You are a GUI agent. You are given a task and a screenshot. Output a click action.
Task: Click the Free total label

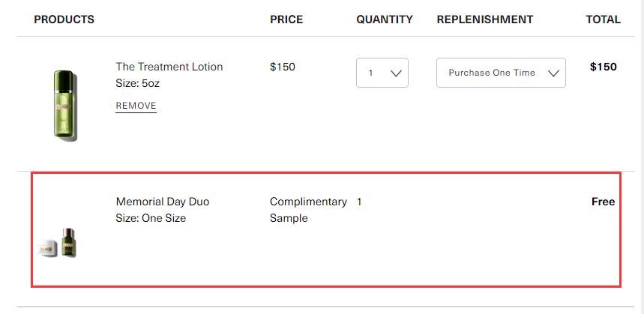[604, 202]
